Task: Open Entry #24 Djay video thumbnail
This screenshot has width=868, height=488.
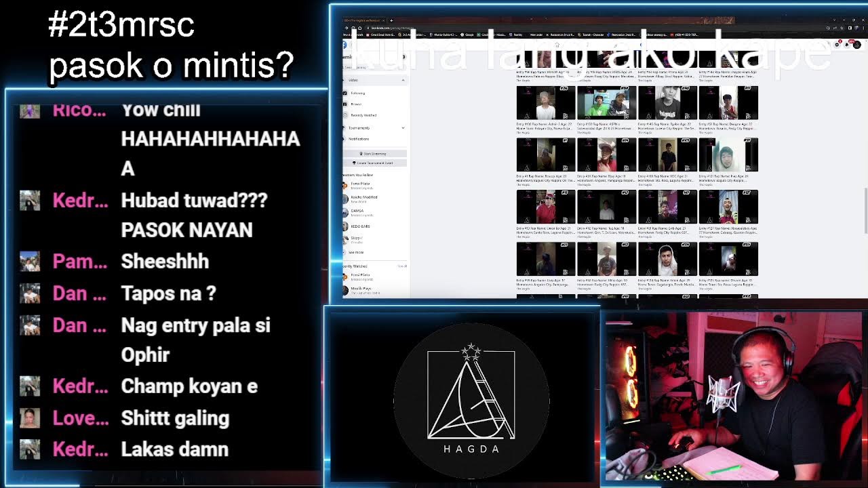Action: click(606, 155)
